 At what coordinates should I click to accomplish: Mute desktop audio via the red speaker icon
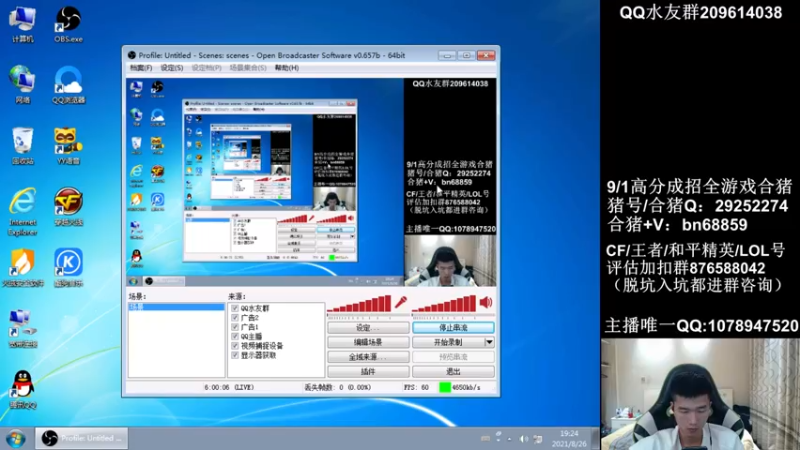click(486, 303)
